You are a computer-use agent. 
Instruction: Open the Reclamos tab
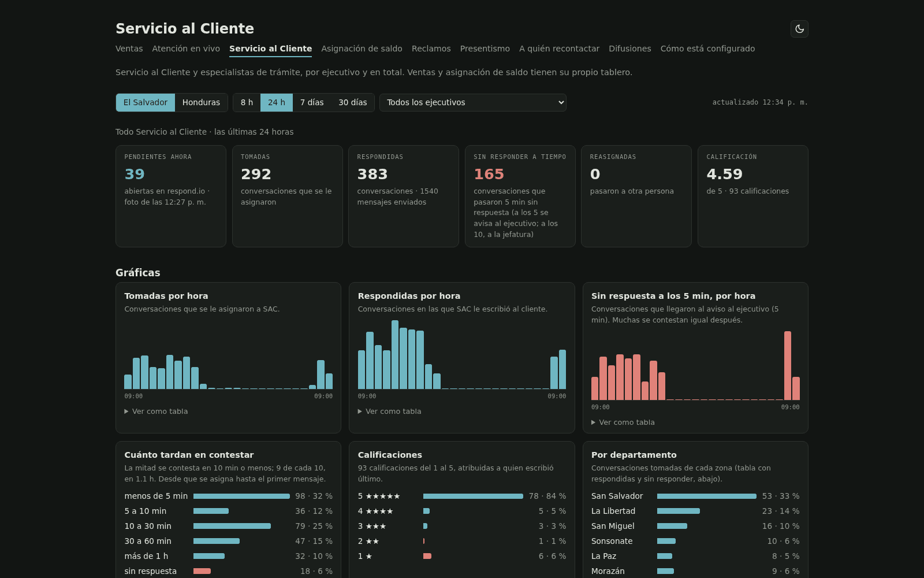pos(431,49)
